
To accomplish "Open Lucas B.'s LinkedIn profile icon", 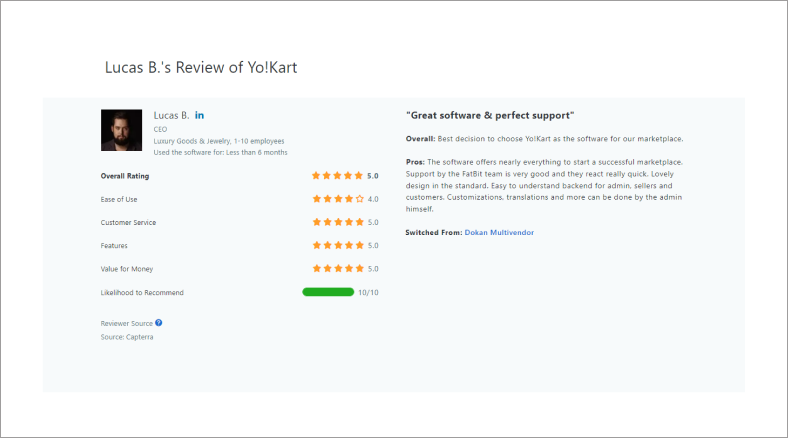I will tap(200, 116).
